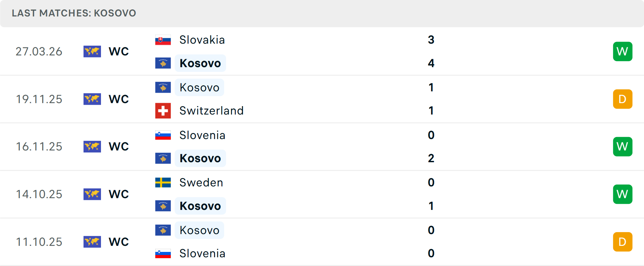Screen dimensions: 644x266
Task: Click the WC globe icon for 27.03.26
Action: click(x=92, y=51)
